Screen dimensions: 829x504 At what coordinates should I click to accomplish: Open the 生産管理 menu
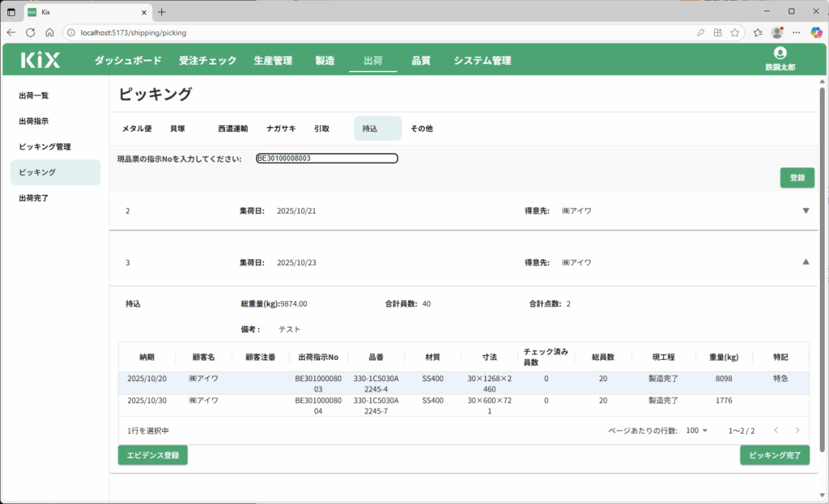point(272,61)
